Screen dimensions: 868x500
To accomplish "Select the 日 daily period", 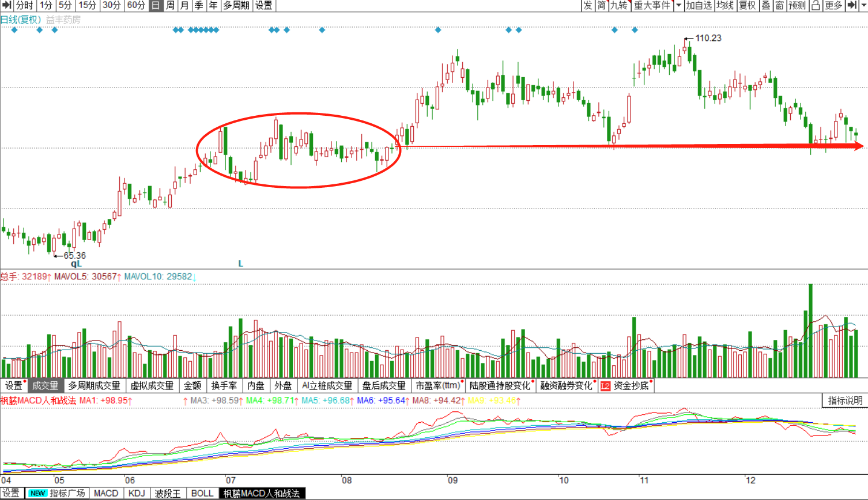I will point(156,5).
